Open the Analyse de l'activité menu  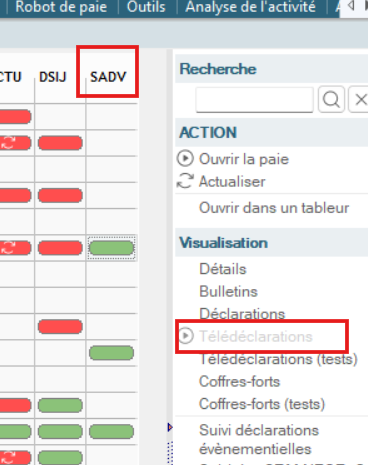[250, 7]
